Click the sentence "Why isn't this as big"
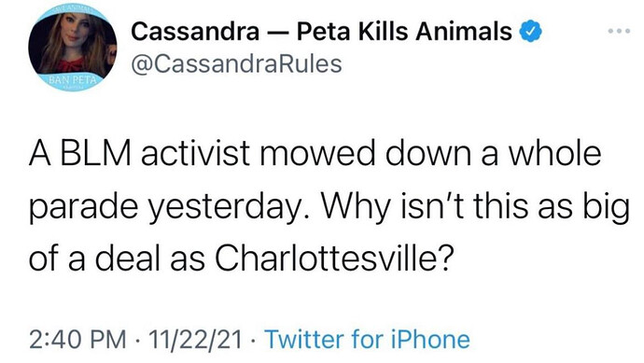 tap(475, 206)
